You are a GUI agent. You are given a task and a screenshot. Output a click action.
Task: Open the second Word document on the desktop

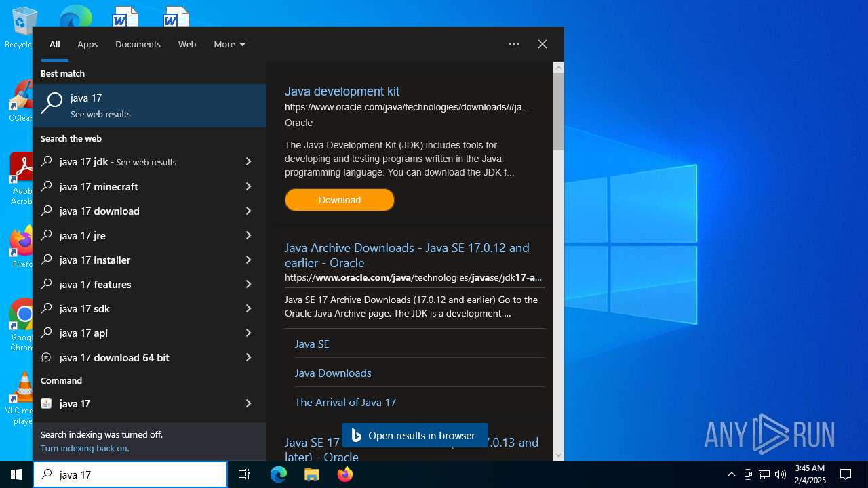tap(176, 17)
